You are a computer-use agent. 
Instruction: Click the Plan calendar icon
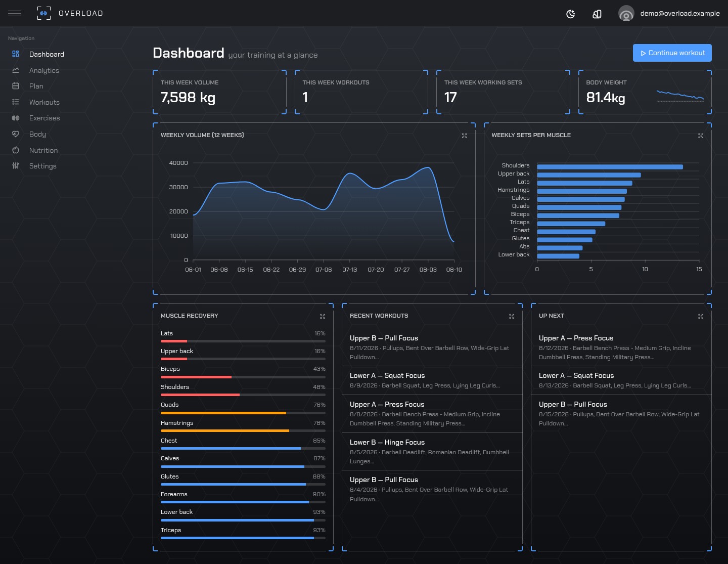[16, 86]
